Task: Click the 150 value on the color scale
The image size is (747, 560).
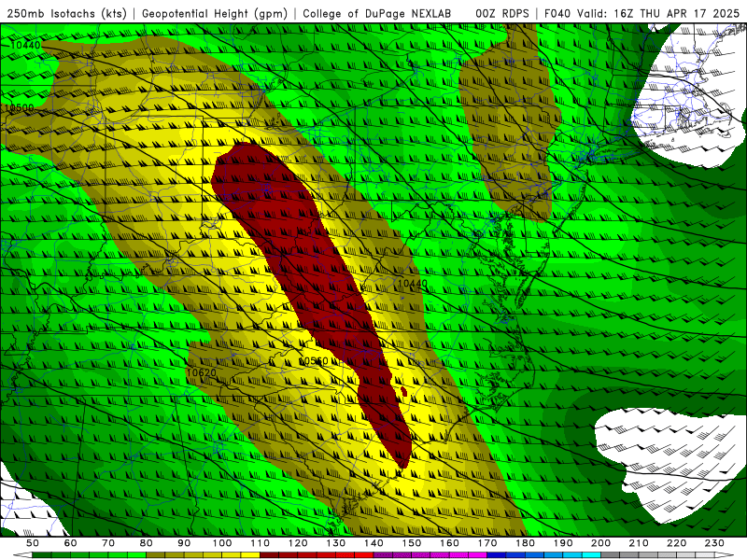Action: [x=412, y=543]
